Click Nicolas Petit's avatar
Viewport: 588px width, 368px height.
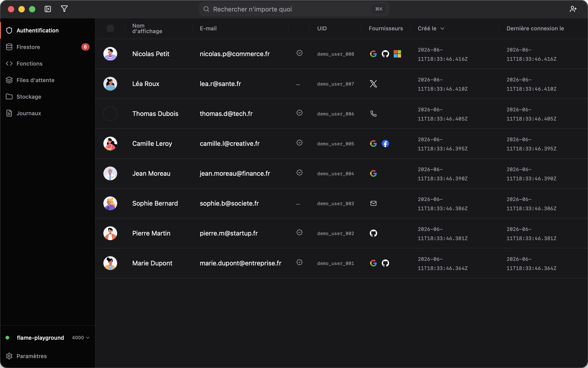pyautogui.click(x=110, y=54)
